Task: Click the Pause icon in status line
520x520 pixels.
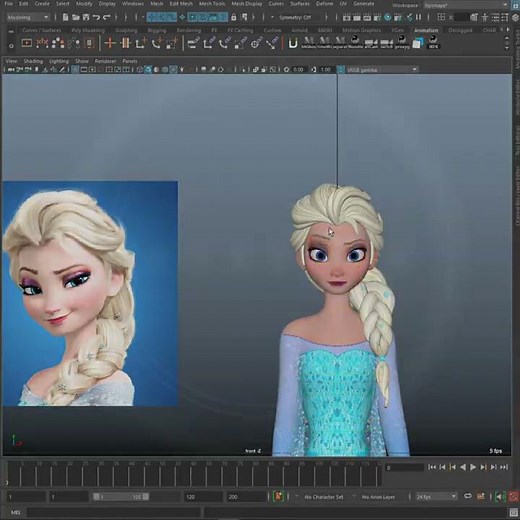Action: pos(418,17)
